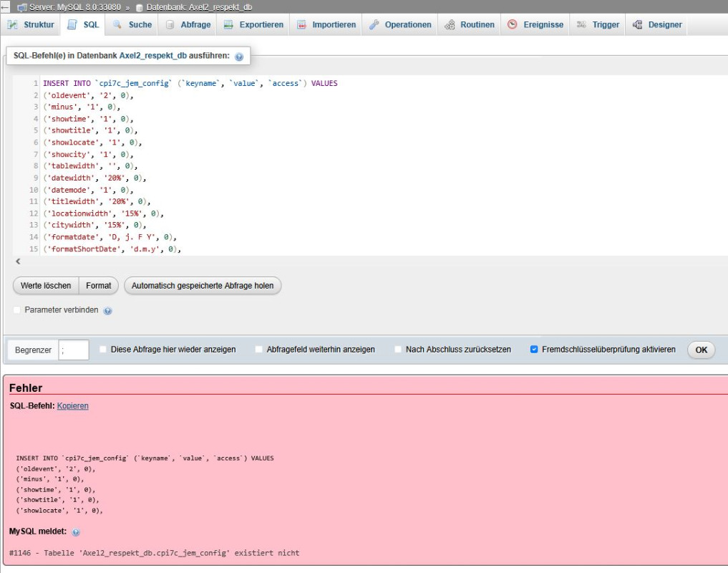
Task: Uncheck Fremdschlüsselüberprüfung aktivieren checkbox
Action: pyautogui.click(x=534, y=350)
